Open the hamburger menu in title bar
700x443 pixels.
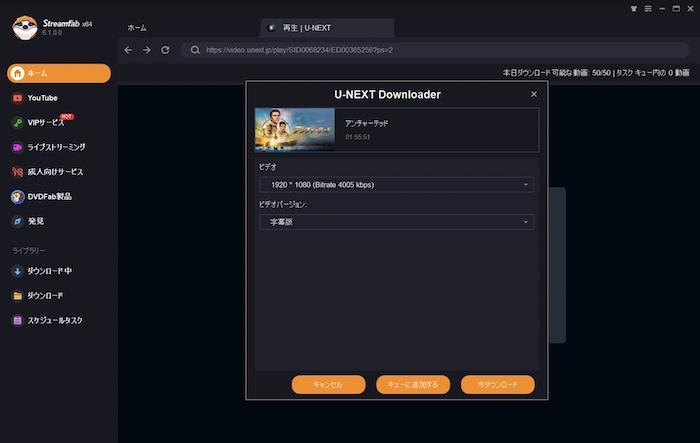click(x=648, y=8)
